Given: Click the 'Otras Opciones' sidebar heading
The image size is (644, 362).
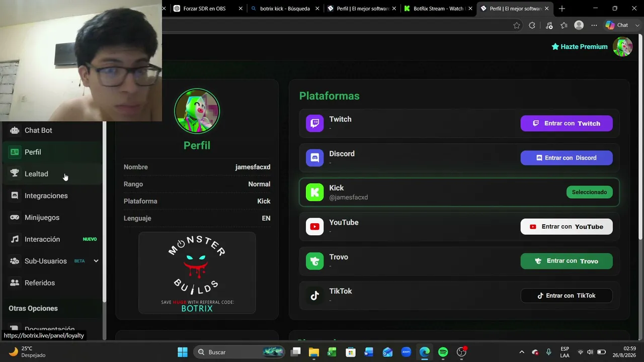Looking at the screenshot, I should coord(33,308).
